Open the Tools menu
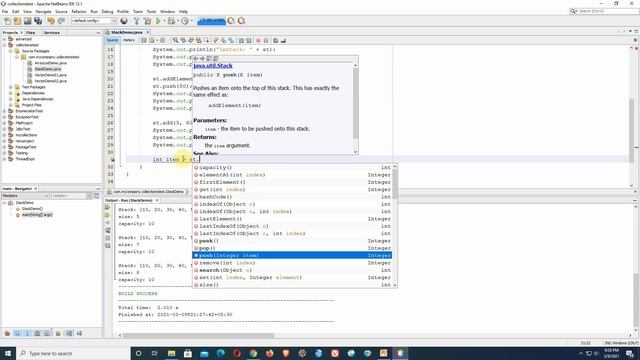Screen dimensions: 640x360 151,11
